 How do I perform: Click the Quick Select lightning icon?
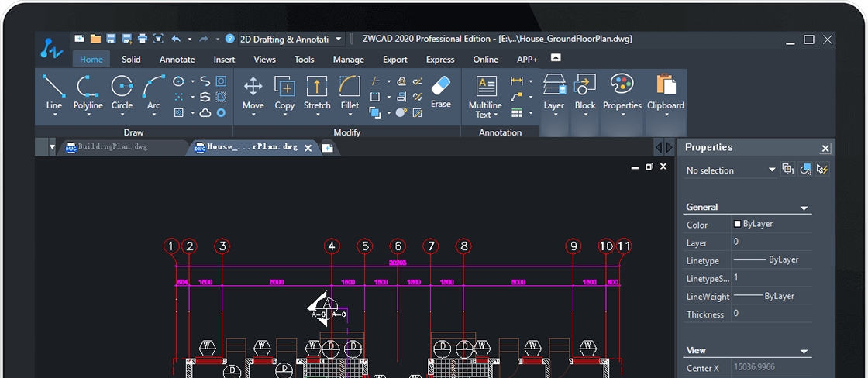[x=822, y=170]
